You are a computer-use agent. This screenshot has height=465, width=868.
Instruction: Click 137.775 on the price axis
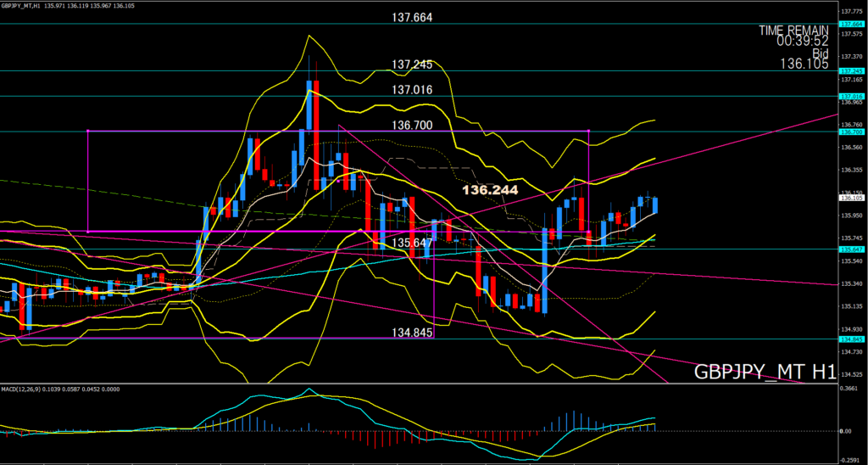(x=850, y=11)
